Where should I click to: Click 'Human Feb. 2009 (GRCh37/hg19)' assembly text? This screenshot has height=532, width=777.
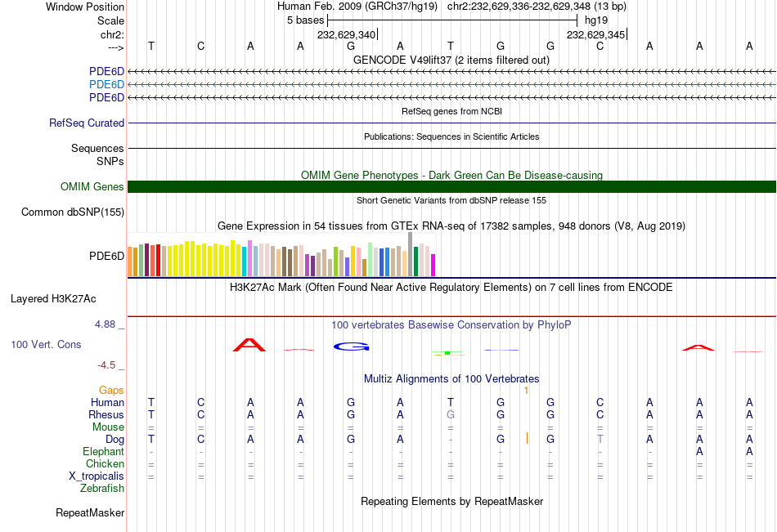pyautogui.click(x=357, y=7)
